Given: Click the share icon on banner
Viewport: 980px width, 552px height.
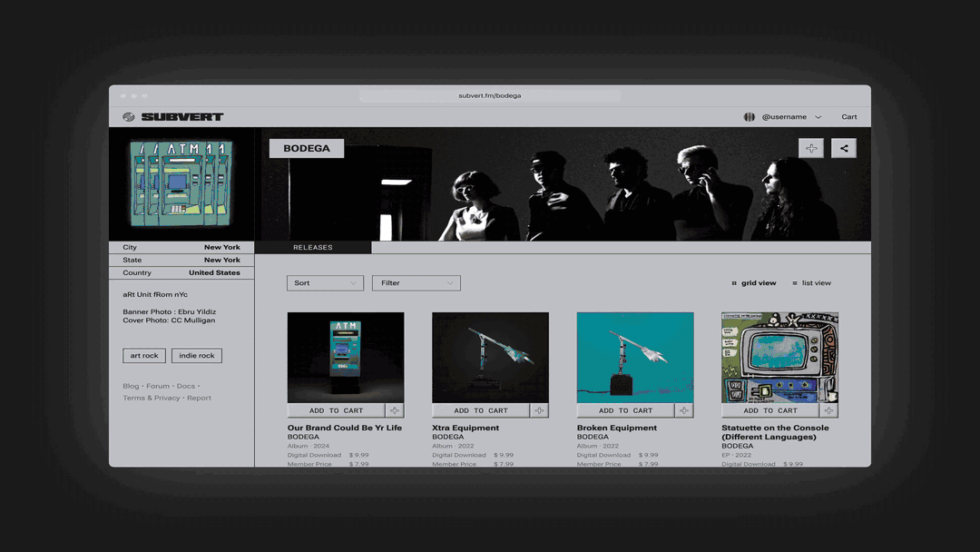Looking at the screenshot, I should coord(844,148).
